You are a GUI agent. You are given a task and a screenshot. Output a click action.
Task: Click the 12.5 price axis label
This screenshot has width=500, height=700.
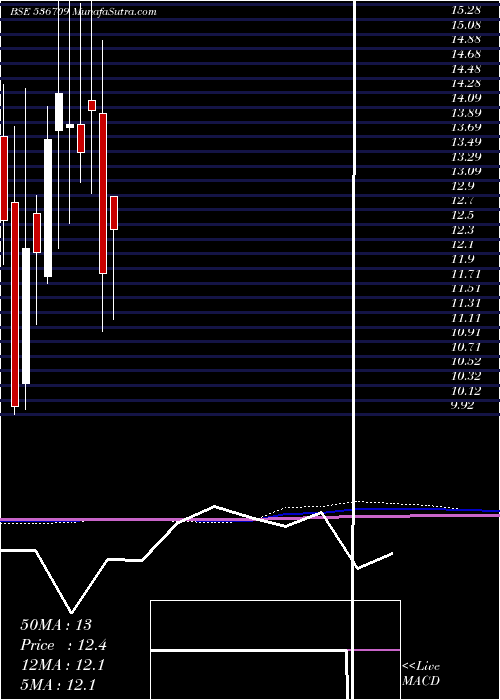click(463, 215)
